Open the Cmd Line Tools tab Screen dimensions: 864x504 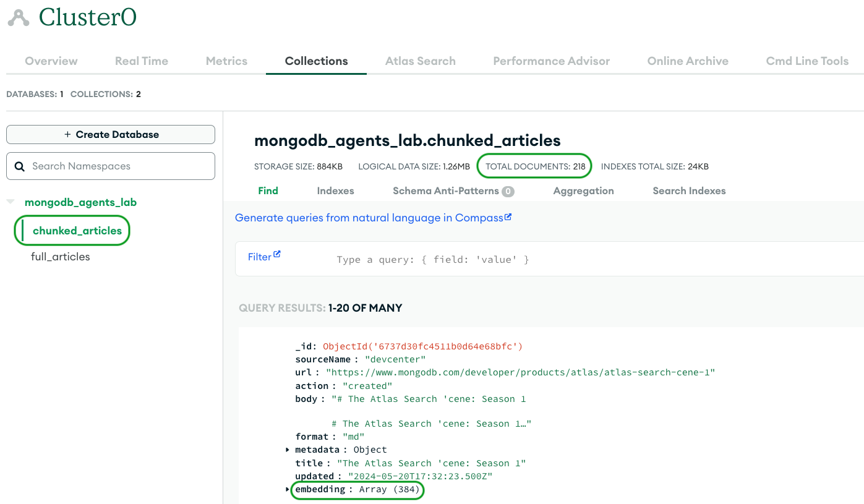click(x=807, y=61)
